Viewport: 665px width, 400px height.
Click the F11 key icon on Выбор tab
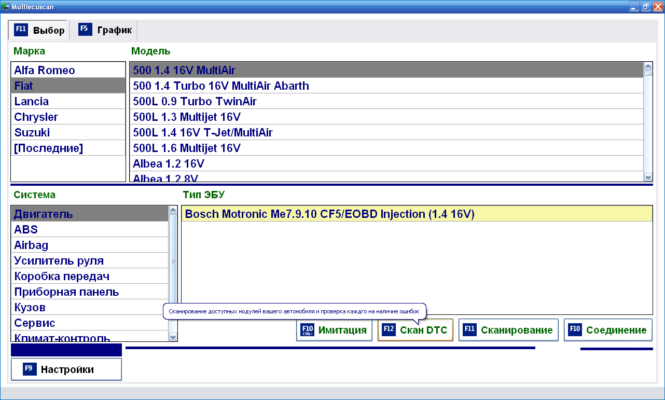pyautogui.click(x=21, y=30)
